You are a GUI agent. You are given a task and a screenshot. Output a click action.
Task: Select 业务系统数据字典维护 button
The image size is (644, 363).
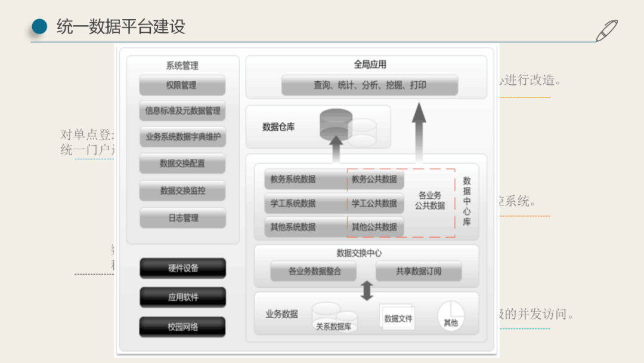[x=182, y=137]
